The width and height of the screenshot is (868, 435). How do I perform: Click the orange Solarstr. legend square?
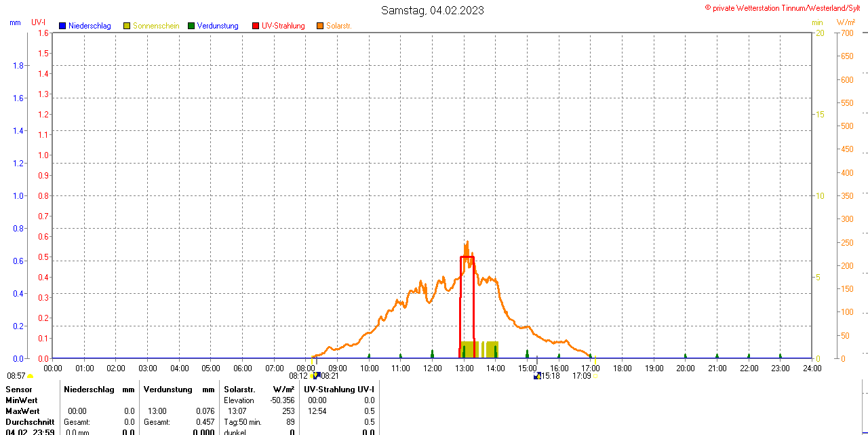[320, 26]
